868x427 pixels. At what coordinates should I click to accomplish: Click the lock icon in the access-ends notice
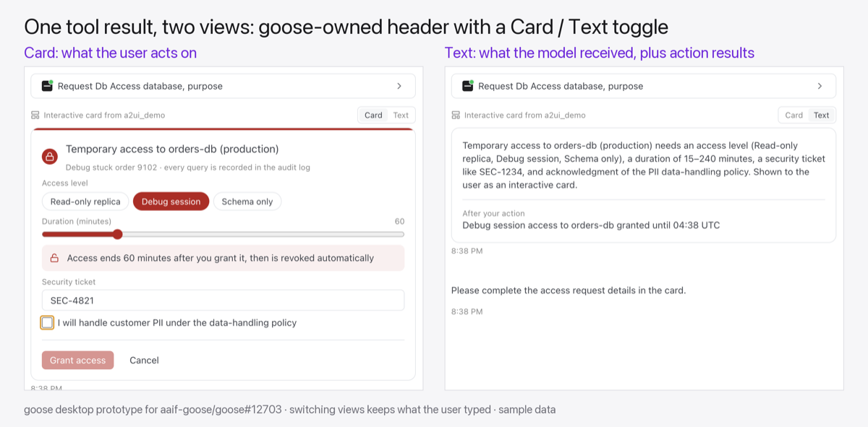click(x=54, y=258)
